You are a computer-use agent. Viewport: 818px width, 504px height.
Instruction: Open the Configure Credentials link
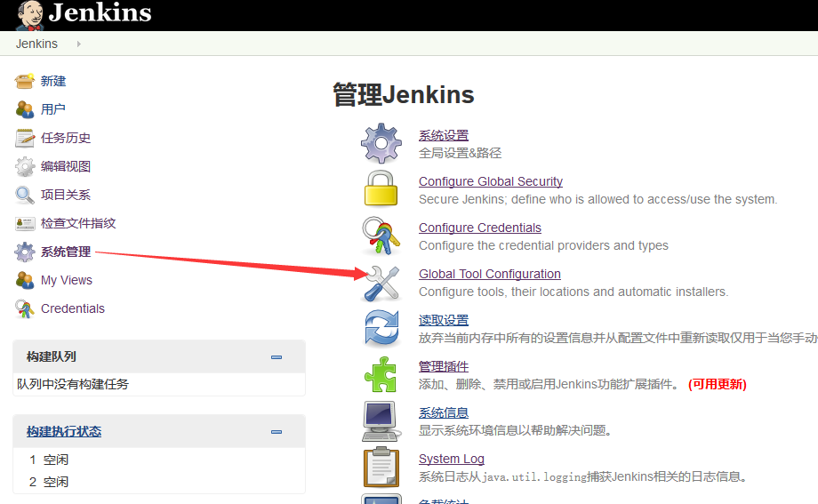pos(480,228)
